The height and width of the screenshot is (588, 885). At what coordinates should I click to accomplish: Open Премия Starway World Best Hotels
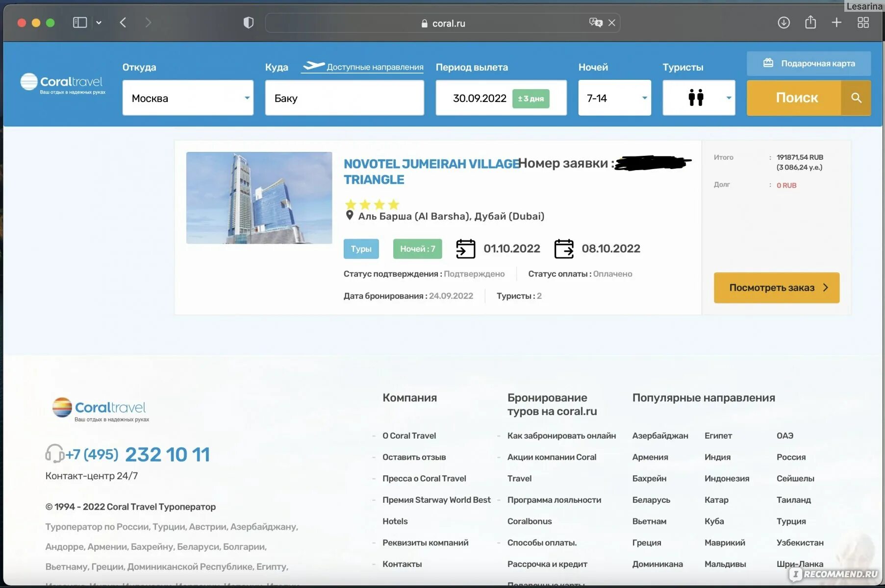[436, 510]
